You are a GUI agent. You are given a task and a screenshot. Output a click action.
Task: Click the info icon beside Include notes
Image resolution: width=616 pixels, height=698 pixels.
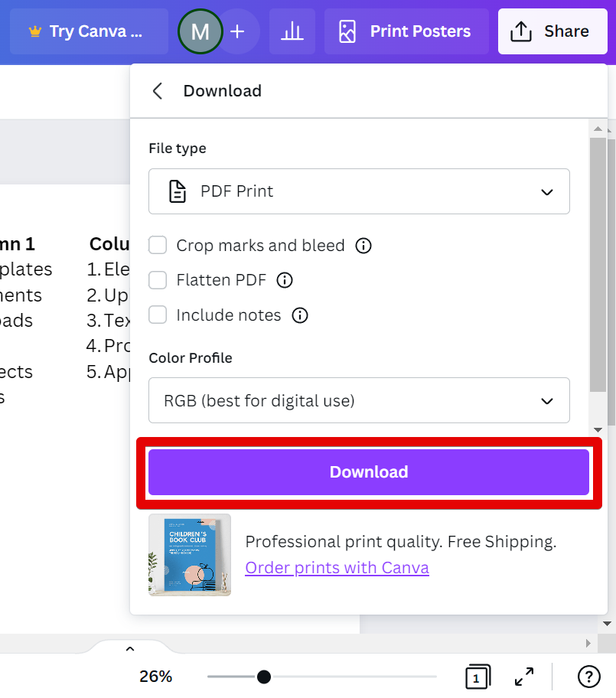pos(300,315)
